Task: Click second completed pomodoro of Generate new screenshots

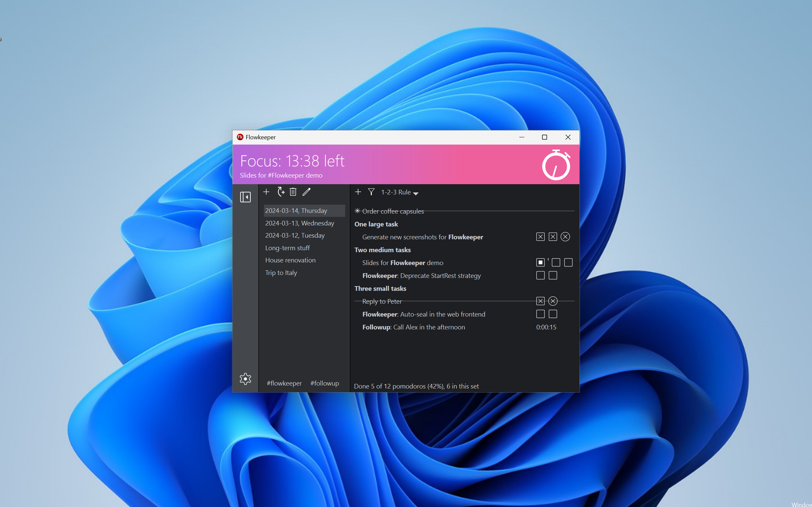Action: click(553, 237)
